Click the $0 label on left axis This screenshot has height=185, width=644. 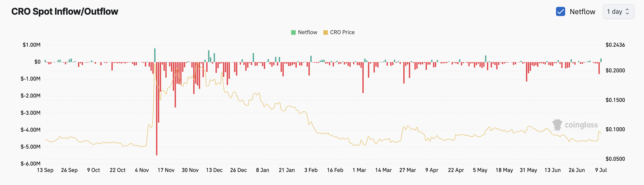37,62
